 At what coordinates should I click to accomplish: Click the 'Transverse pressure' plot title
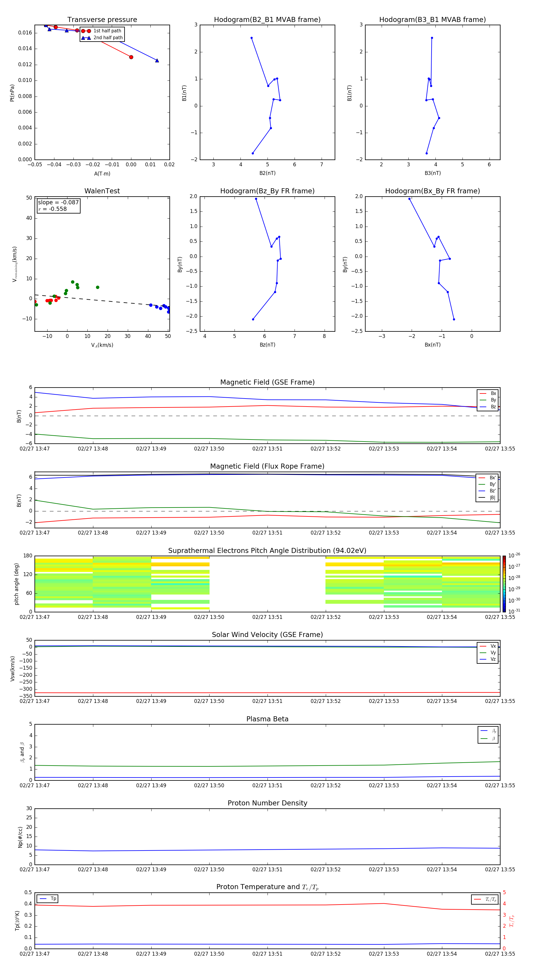coord(102,20)
